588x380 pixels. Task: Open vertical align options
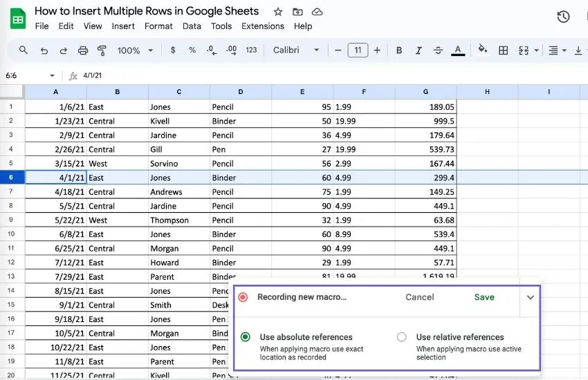pos(578,50)
